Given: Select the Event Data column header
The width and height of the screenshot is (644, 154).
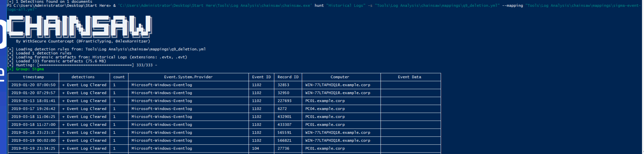Looking at the screenshot, I should click(409, 77).
